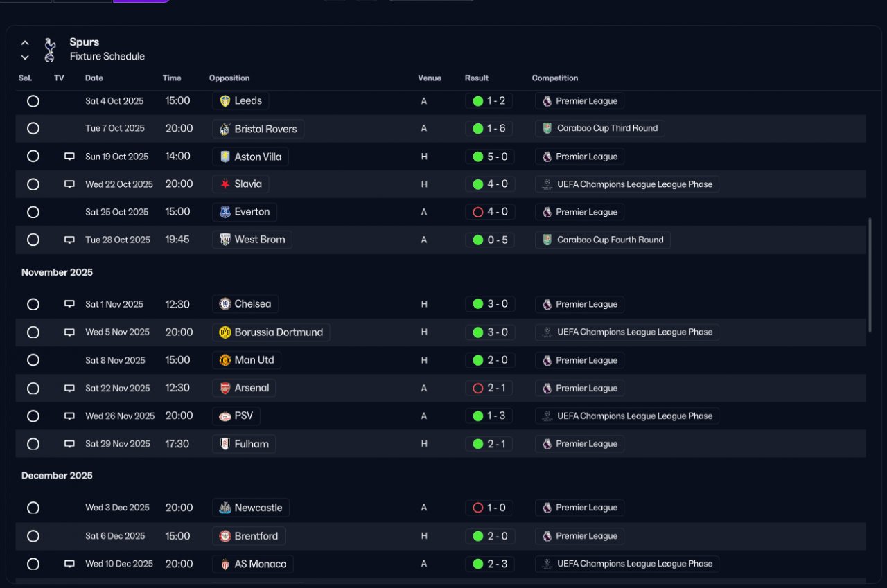Screen dimensions: 887x588
Task: Sort fixtures by the Date column header
Action: pos(94,78)
